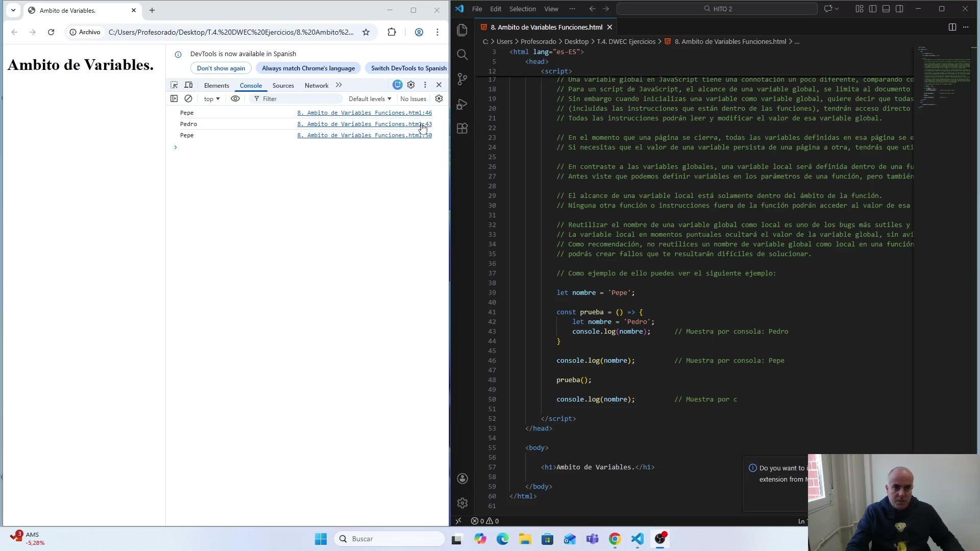
Task: Close the Ambito de Variables Funciones.html editor tab
Action: 609,27
